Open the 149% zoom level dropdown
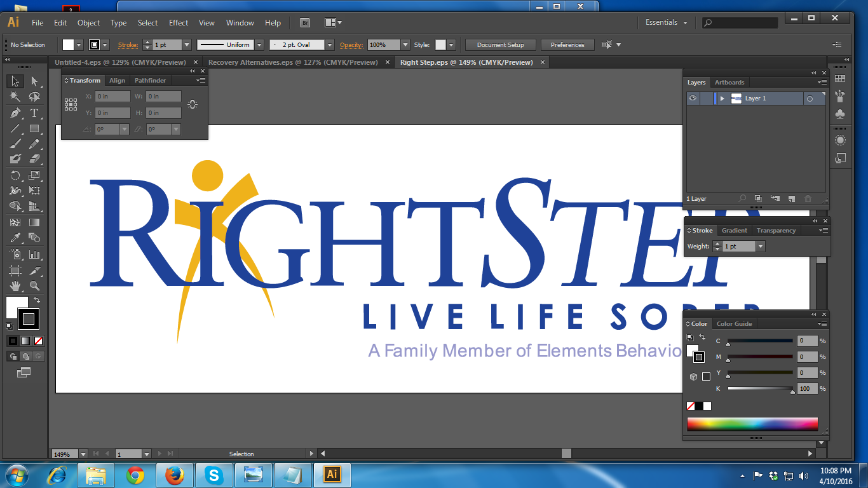868x488 pixels. pyautogui.click(x=83, y=454)
